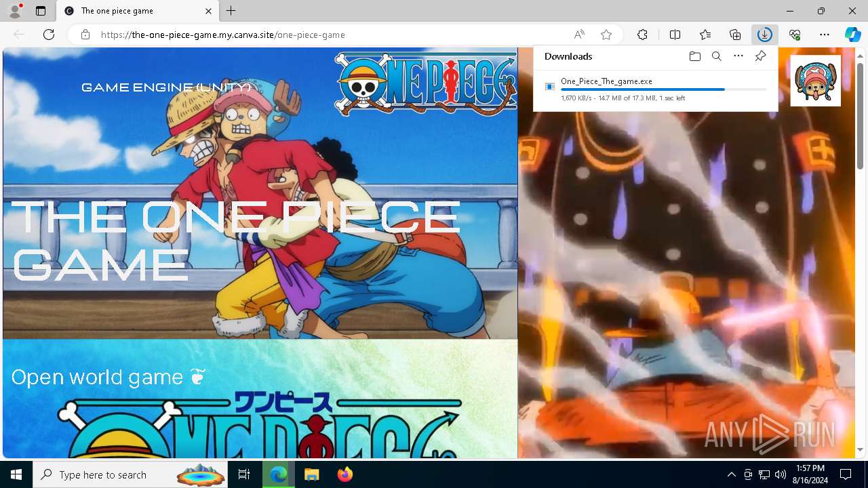This screenshot has width=868, height=488.
Task: Close 'The one piece game' tab
Action: tap(208, 11)
